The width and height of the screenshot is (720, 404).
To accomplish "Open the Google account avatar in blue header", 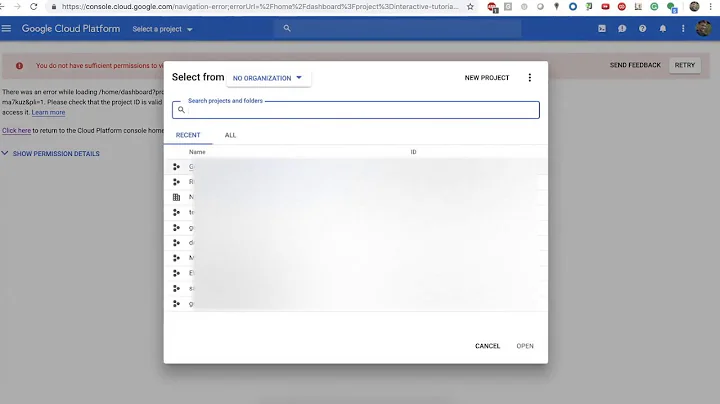I will pyautogui.click(x=703, y=28).
